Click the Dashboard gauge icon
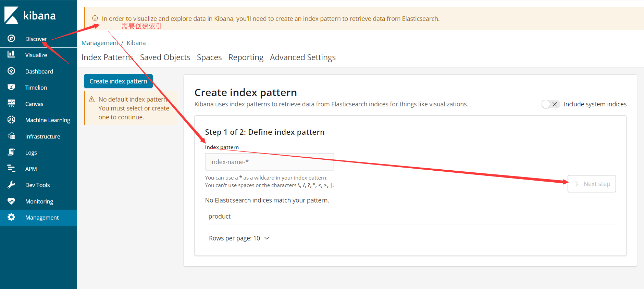This screenshot has width=644, height=289. pos(11,71)
